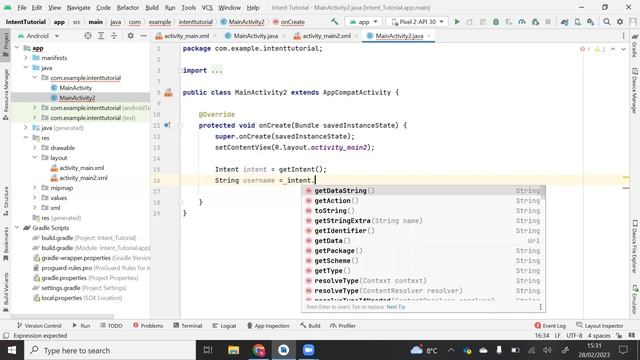This screenshot has width=640, height=360.
Task: Click the Stop icon in the run toolbar
Action: point(548,22)
